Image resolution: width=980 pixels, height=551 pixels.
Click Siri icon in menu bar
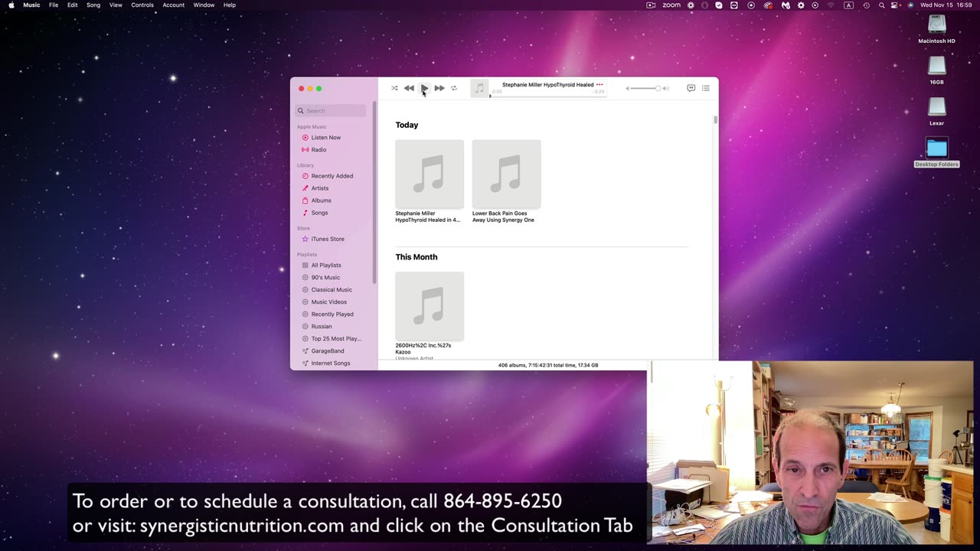910,5
